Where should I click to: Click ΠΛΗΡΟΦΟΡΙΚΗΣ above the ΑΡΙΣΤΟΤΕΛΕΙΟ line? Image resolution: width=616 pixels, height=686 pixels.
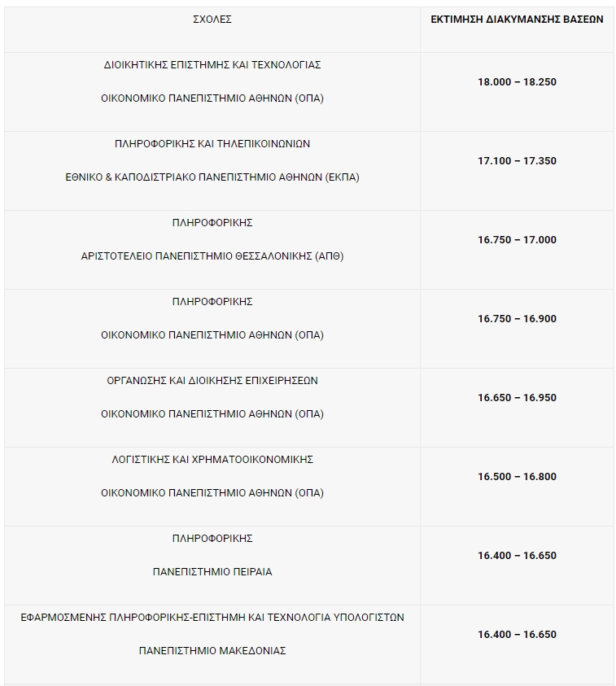click(212, 223)
